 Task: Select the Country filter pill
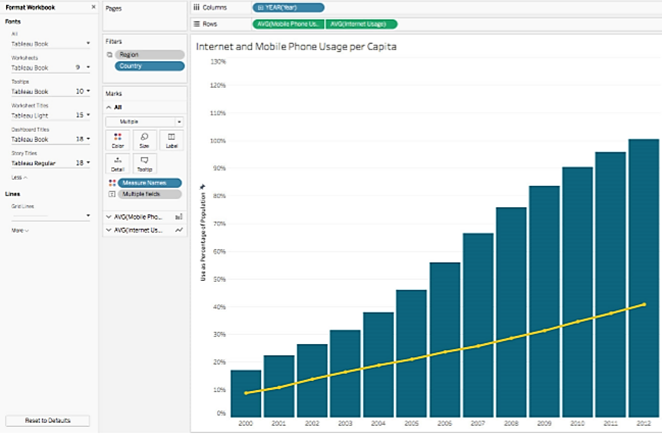[x=149, y=66]
